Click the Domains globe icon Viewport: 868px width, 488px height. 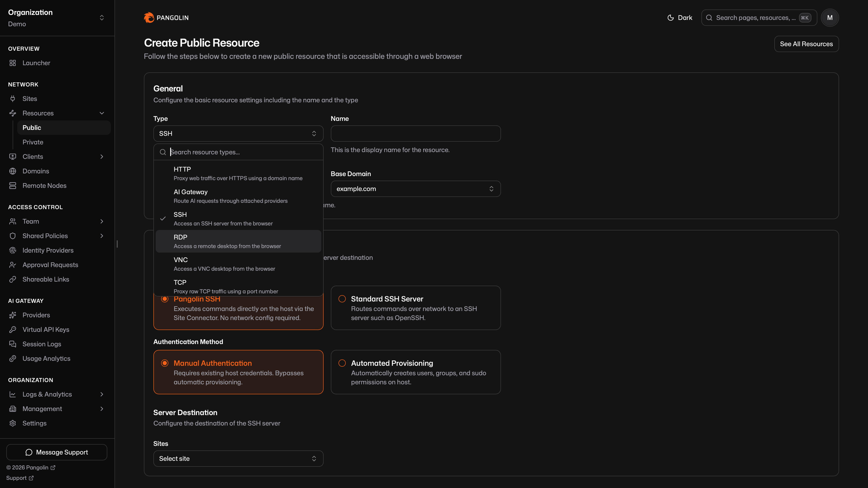[x=12, y=171]
